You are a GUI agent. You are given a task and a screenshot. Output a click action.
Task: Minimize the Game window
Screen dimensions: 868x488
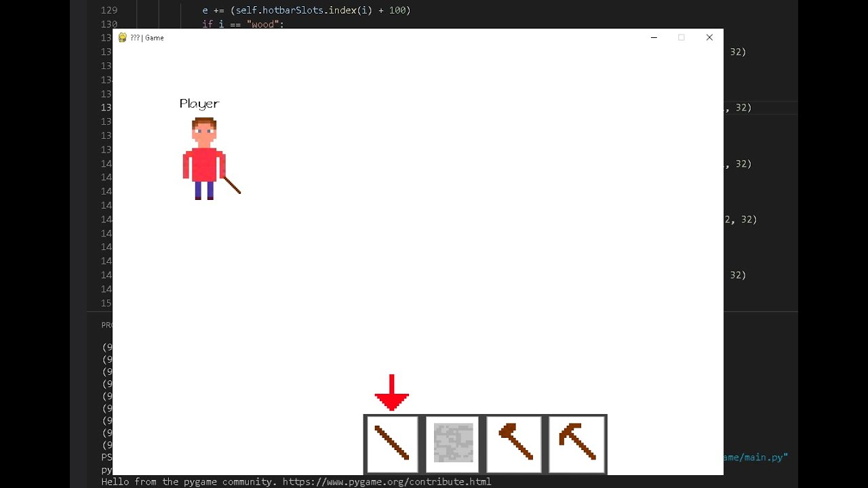654,38
